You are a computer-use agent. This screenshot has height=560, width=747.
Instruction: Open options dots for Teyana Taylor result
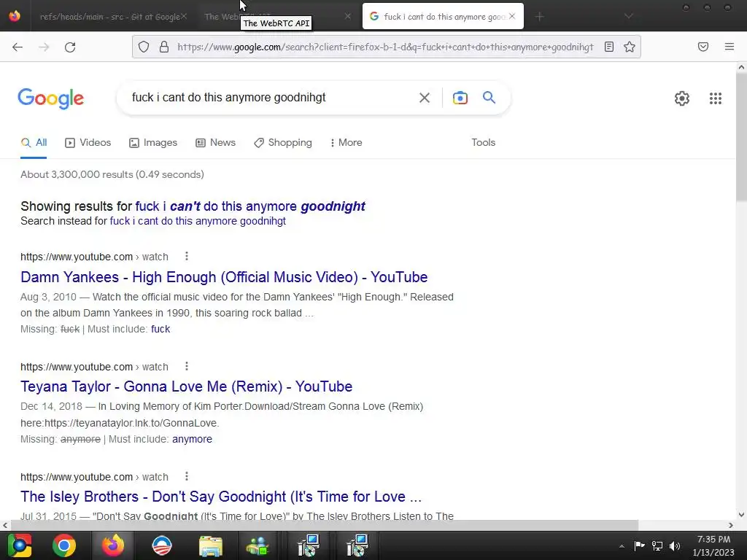(187, 366)
